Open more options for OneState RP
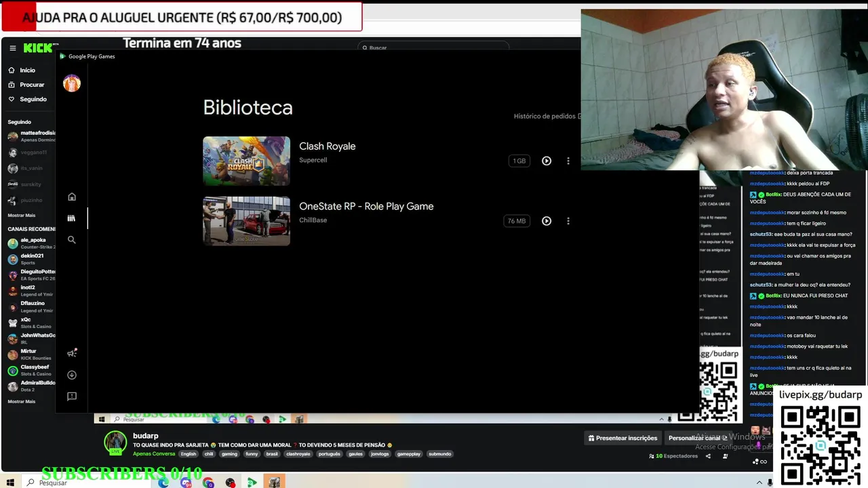This screenshot has width=868, height=488. pos(568,221)
